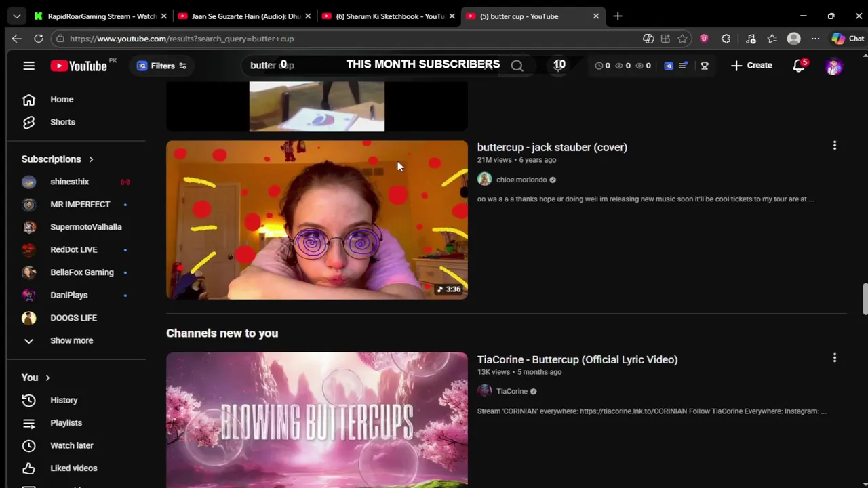
Task: Open the account avatar menu
Action: (833, 66)
